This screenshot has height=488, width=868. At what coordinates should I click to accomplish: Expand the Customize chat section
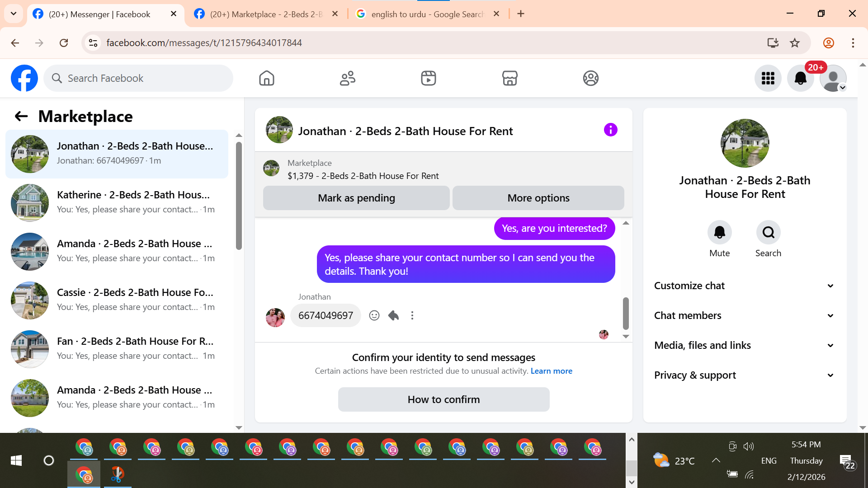click(x=745, y=286)
